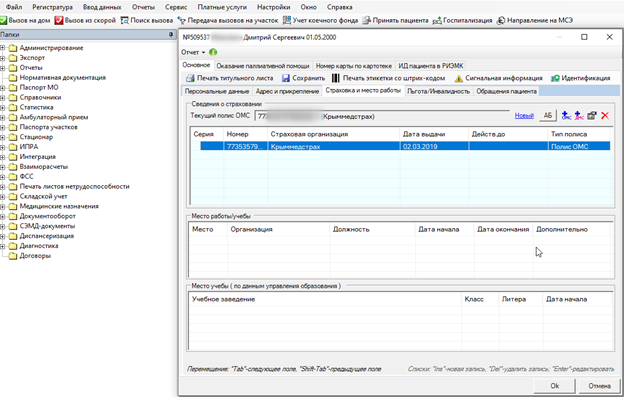Switch to the 'Персональные данные' tab
Image resolution: width=624 pixels, height=397 pixels.
point(217,91)
